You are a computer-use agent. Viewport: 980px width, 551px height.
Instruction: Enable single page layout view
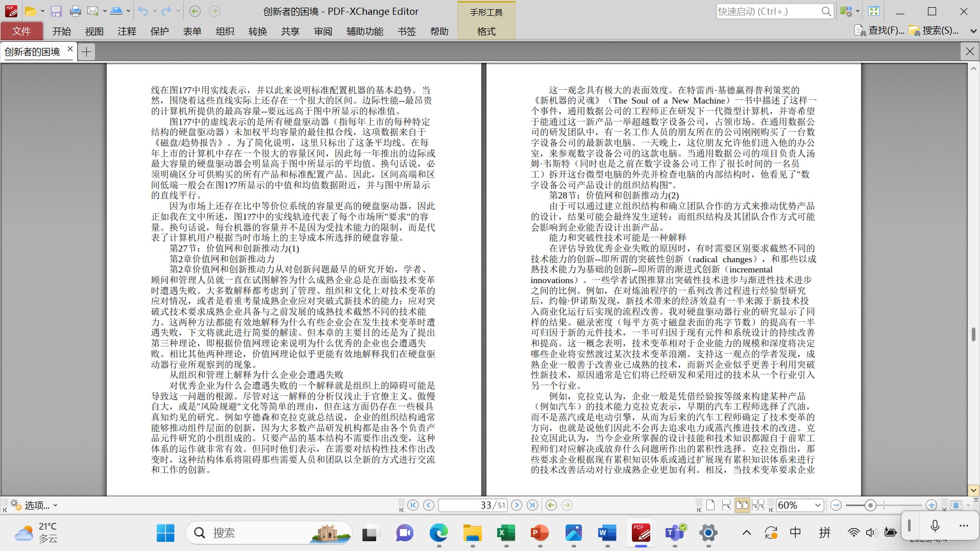[710, 505]
